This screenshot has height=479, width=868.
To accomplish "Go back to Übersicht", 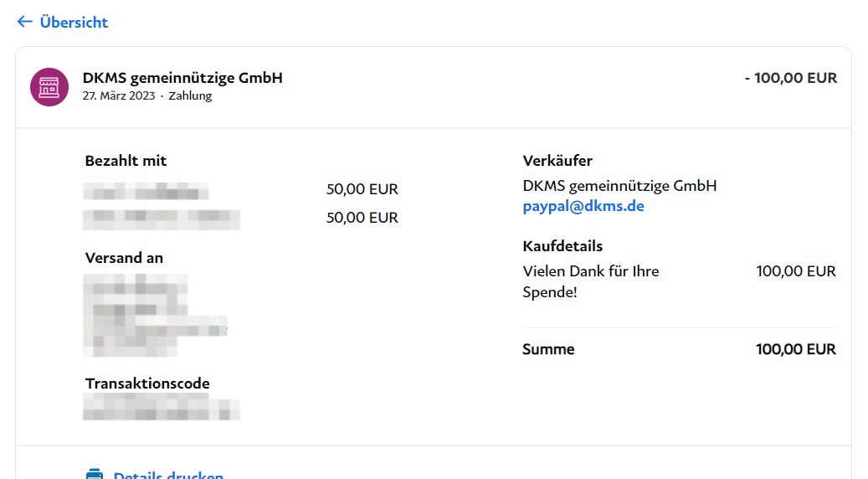I will 74,23.
